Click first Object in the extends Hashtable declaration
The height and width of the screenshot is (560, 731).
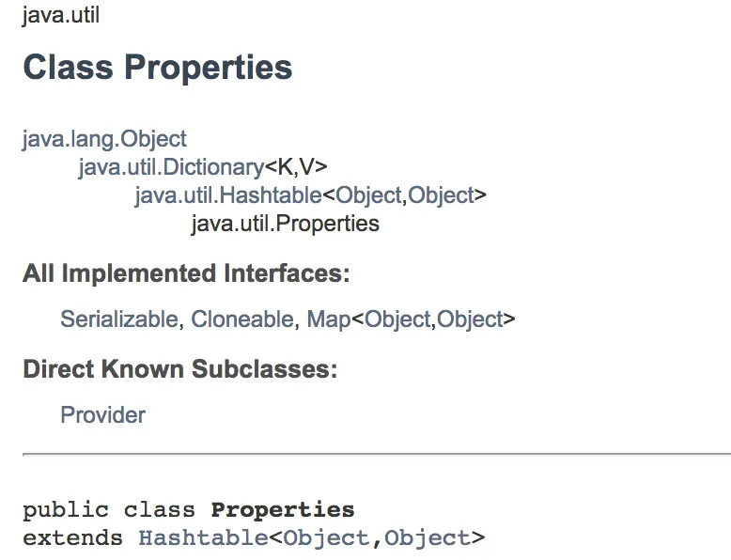323,538
